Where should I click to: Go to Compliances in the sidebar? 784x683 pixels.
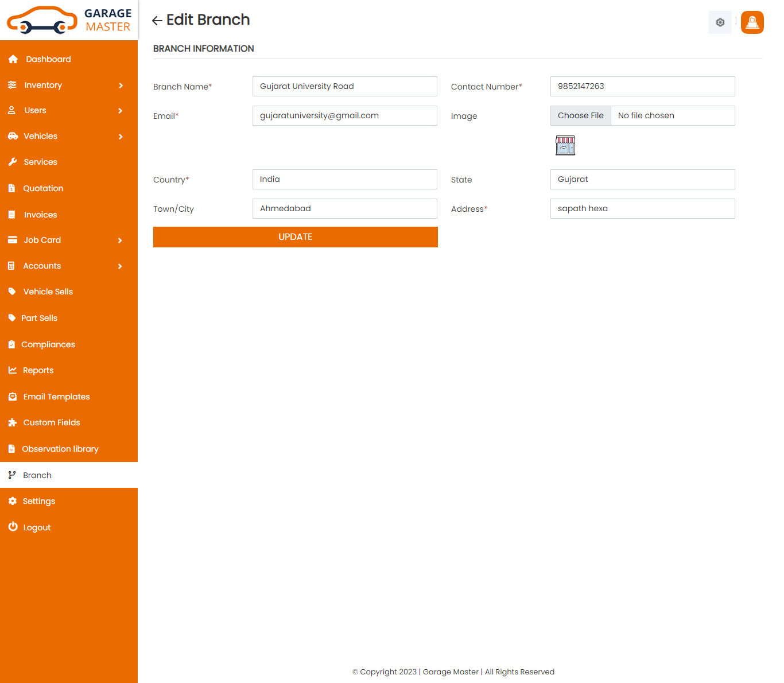[x=48, y=344]
